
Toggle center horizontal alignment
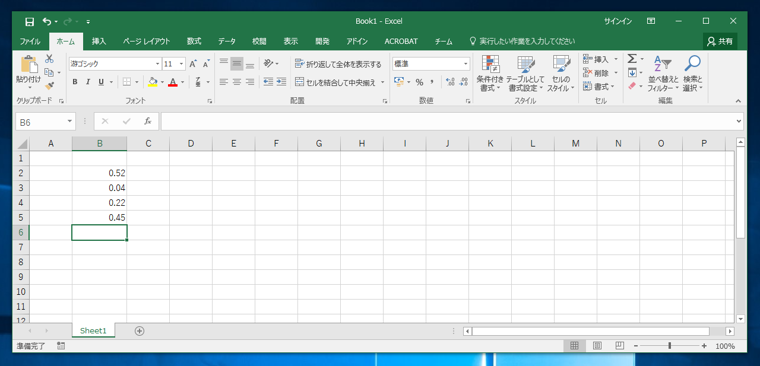coord(237,82)
